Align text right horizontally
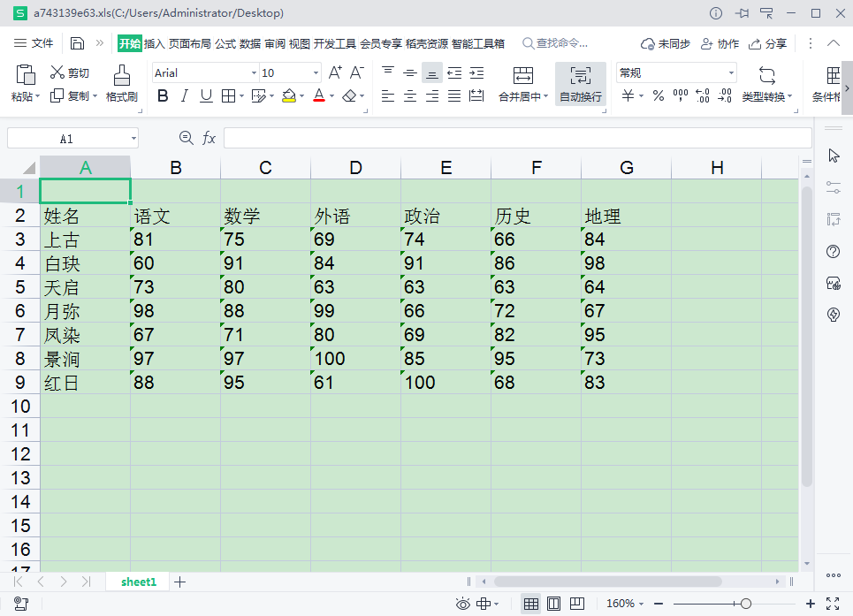Image resolution: width=853 pixels, height=616 pixels. (432, 96)
